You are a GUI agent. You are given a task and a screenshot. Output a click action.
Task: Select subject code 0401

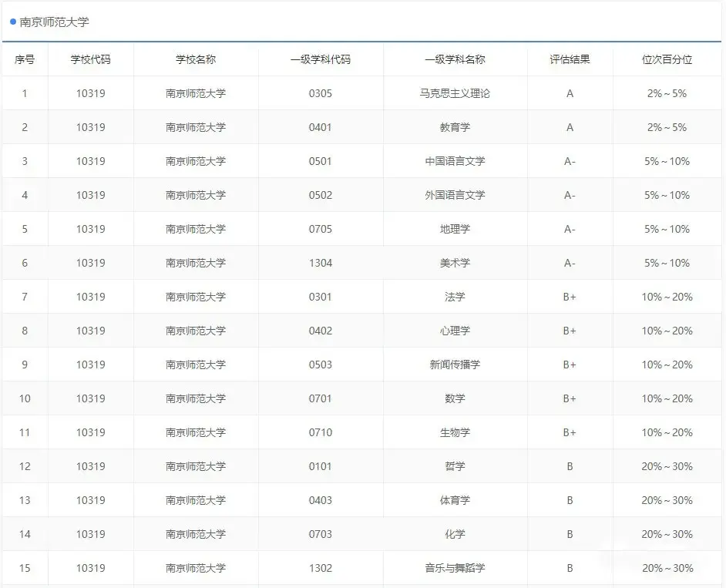click(x=321, y=127)
